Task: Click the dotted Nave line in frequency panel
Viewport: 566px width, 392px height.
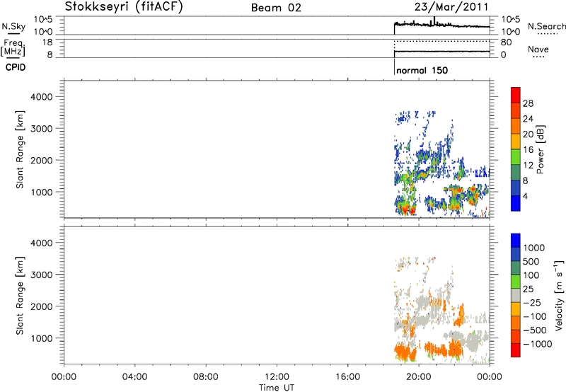Action: click(441, 42)
